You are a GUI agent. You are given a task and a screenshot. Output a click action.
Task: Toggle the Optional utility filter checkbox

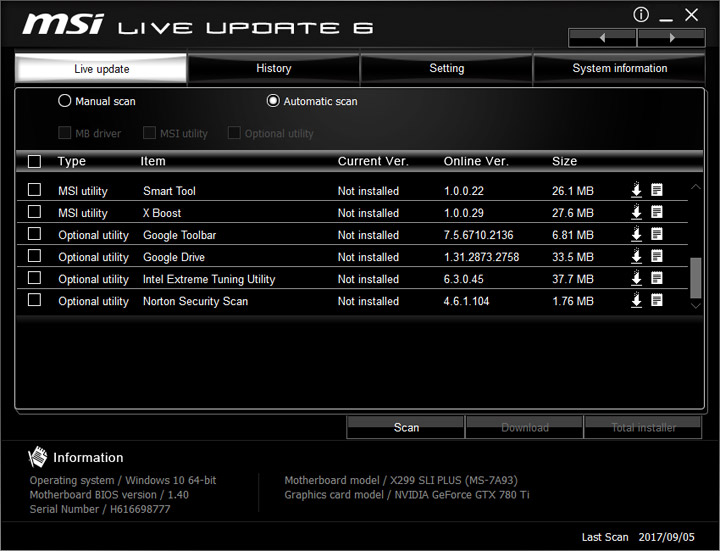click(234, 133)
